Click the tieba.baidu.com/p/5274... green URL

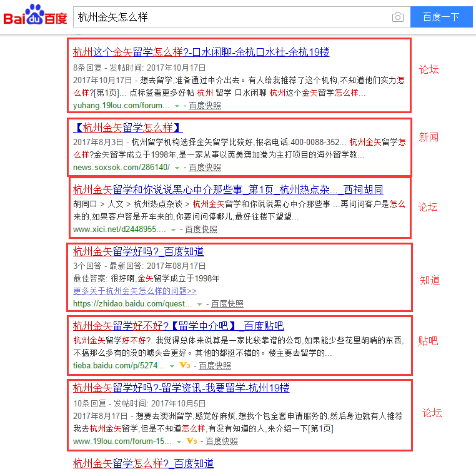(x=119, y=366)
